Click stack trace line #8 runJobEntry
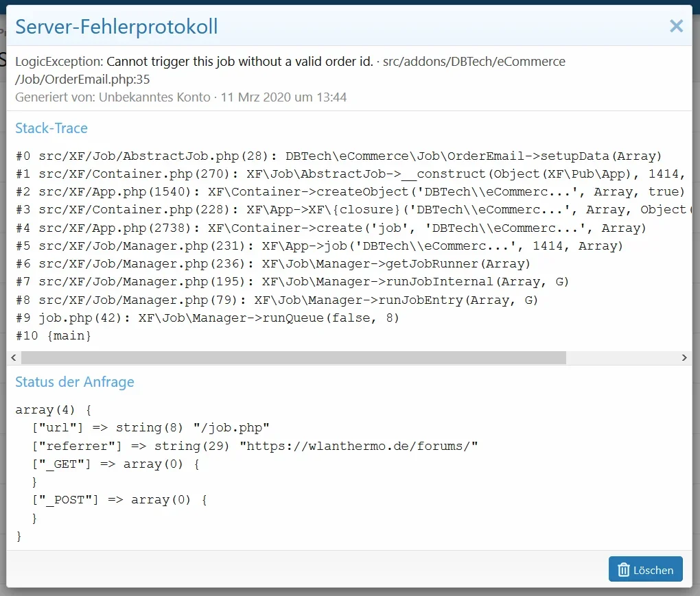 pyautogui.click(x=277, y=300)
